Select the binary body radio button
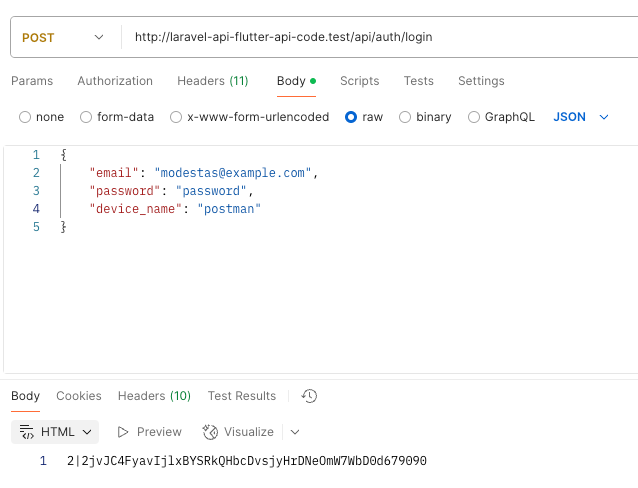 coord(405,117)
